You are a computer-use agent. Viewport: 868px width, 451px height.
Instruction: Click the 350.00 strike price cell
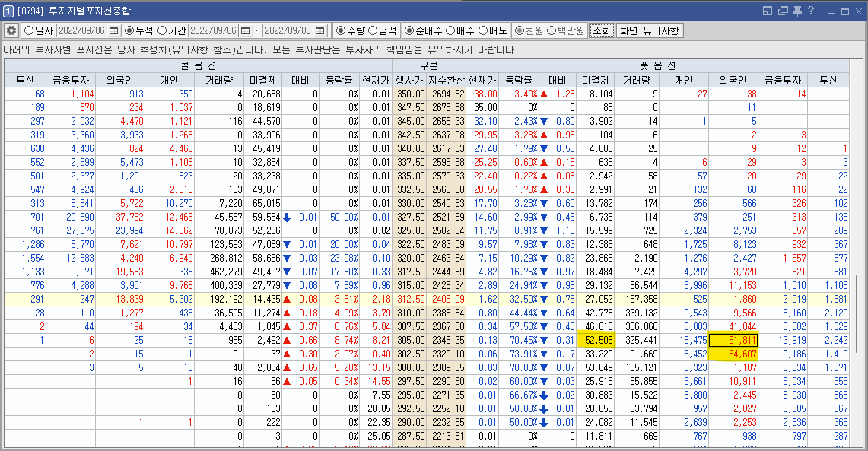tap(409, 94)
